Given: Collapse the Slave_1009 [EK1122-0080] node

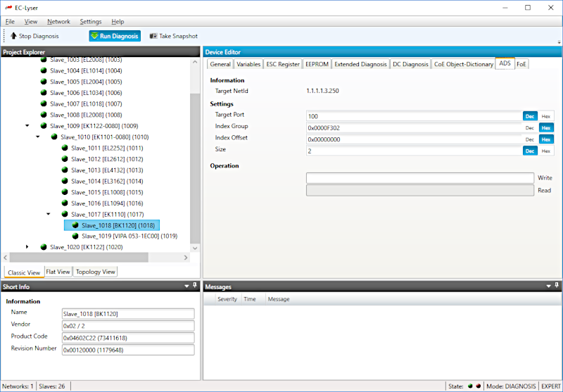Looking at the screenshot, I should [x=27, y=126].
